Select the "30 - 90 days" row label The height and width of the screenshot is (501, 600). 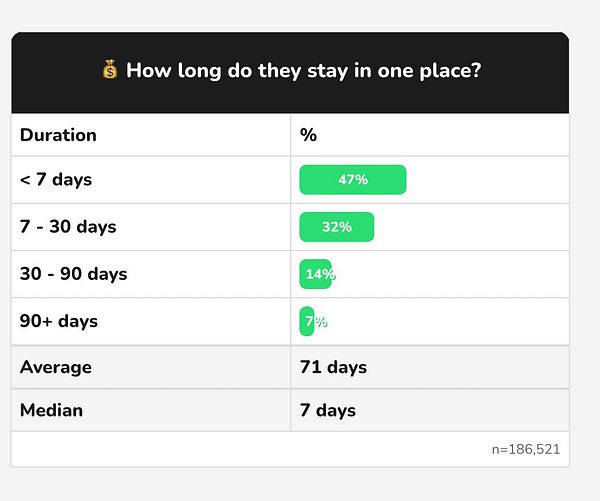[x=74, y=274]
